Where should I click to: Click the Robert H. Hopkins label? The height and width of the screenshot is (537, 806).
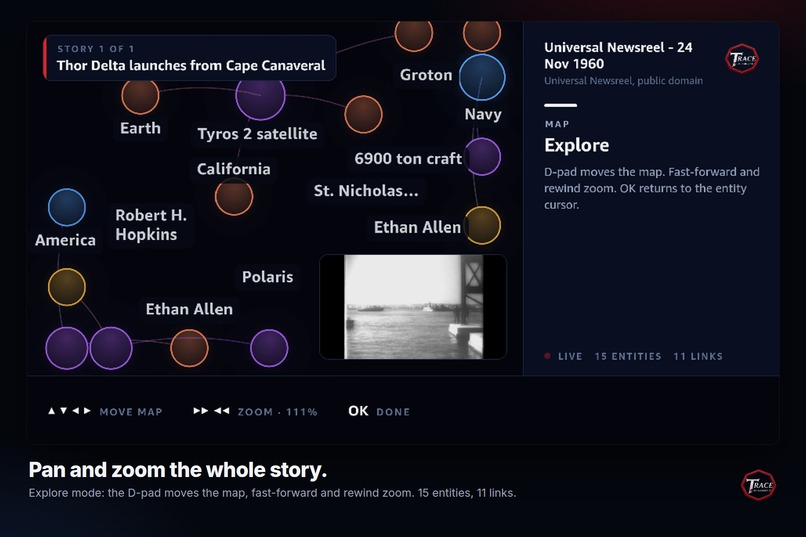pyautogui.click(x=151, y=225)
